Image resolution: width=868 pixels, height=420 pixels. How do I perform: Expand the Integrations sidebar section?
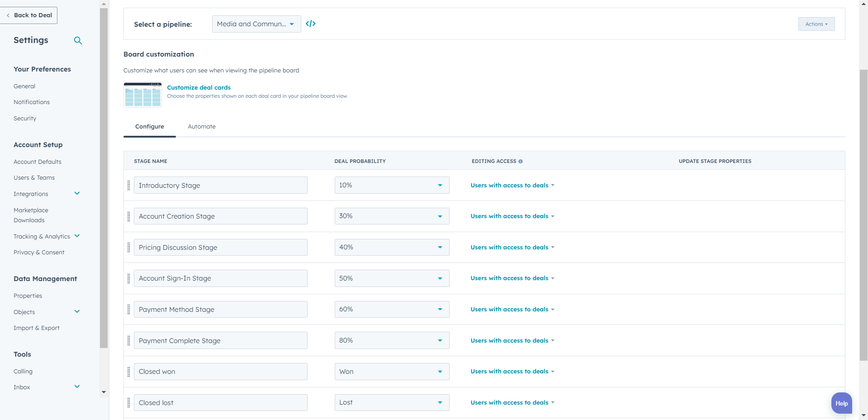(x=77, y=194)
